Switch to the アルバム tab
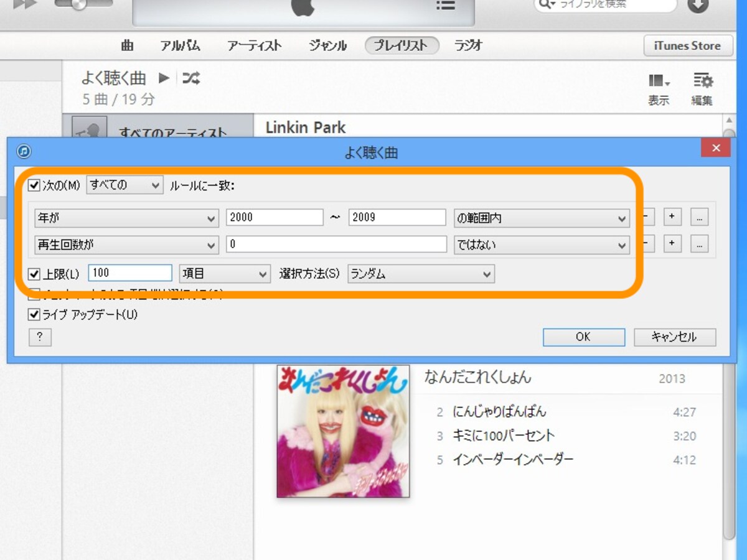747x560 pixels. coord(180,45)
